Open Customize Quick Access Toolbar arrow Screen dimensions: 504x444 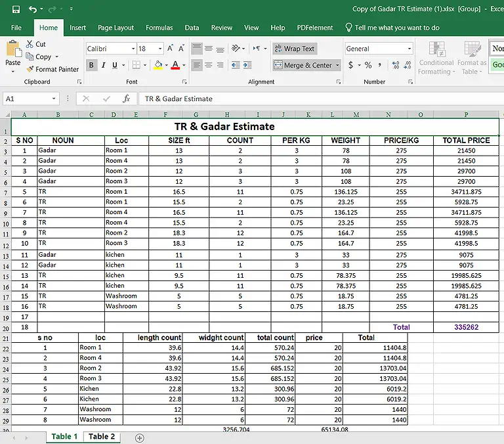click(72, 9)
